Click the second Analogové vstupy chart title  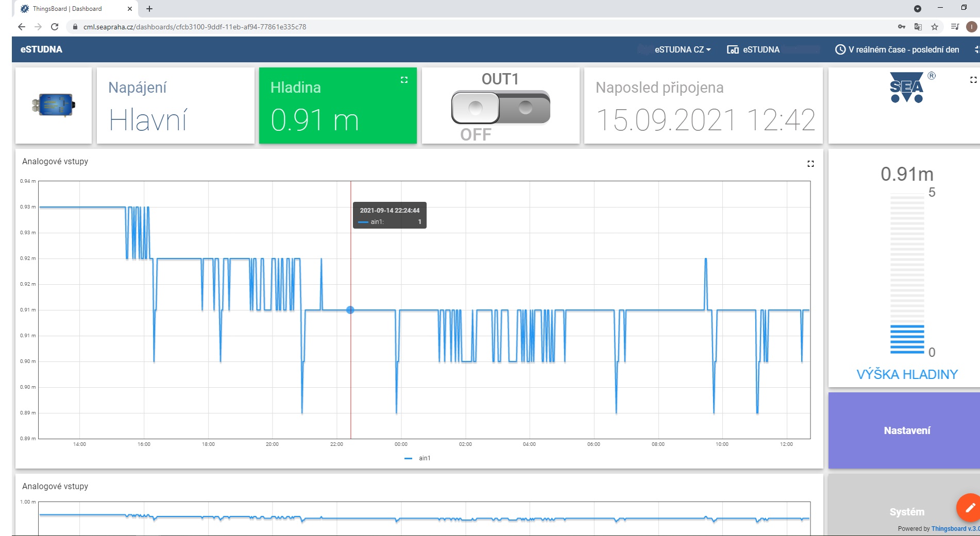pos(55,486)
